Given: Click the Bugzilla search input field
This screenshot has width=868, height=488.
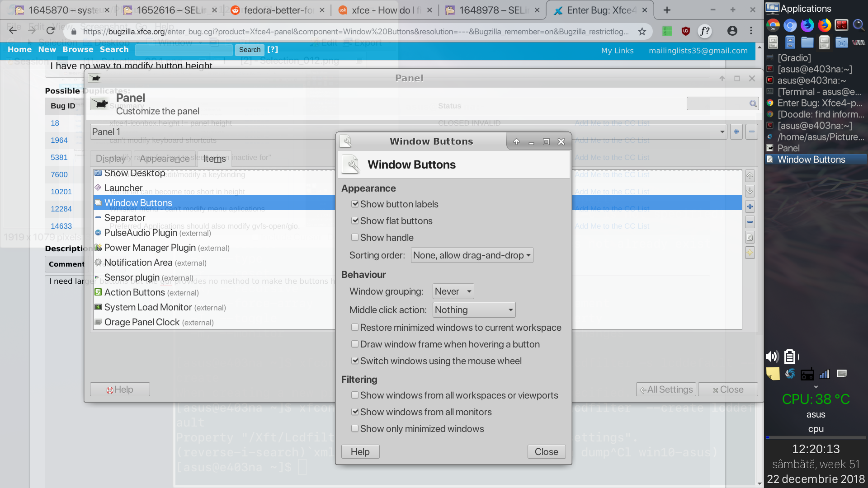Looking at the screenshot, I should point(184,50).
